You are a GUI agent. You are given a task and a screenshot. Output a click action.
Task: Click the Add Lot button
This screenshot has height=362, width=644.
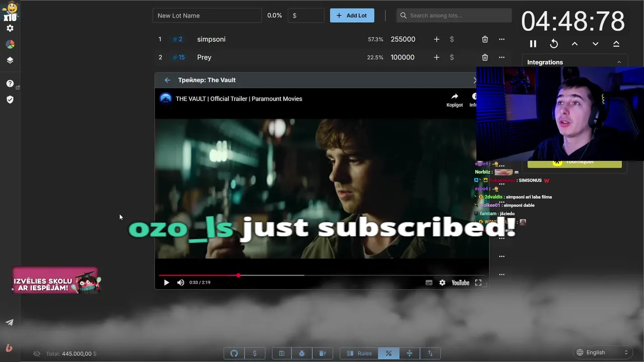352,16
